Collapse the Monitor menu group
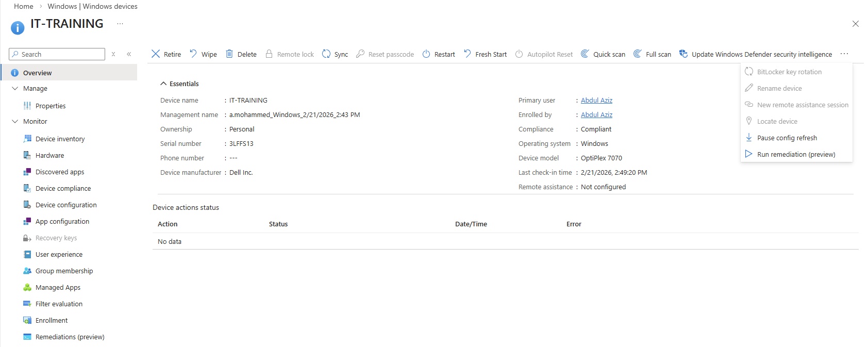 (15, 122)
